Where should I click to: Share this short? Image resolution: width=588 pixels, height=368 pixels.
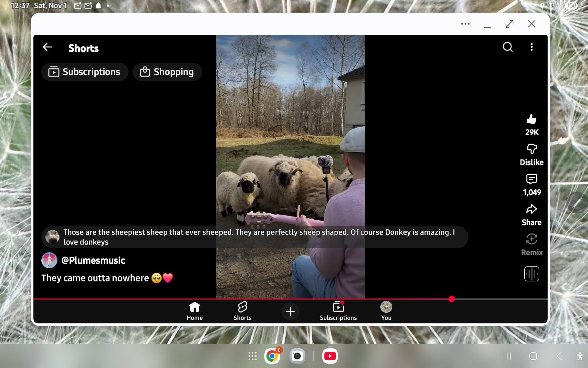pyautogui.click(x=531, y=215)
